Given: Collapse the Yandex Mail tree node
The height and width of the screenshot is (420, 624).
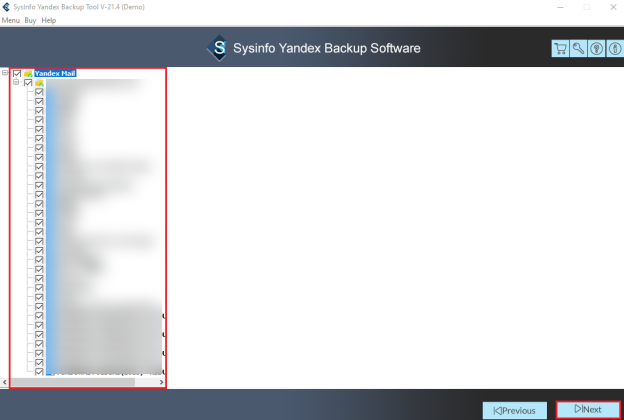Looking at the screenshot, I should (x=5, y=73).
